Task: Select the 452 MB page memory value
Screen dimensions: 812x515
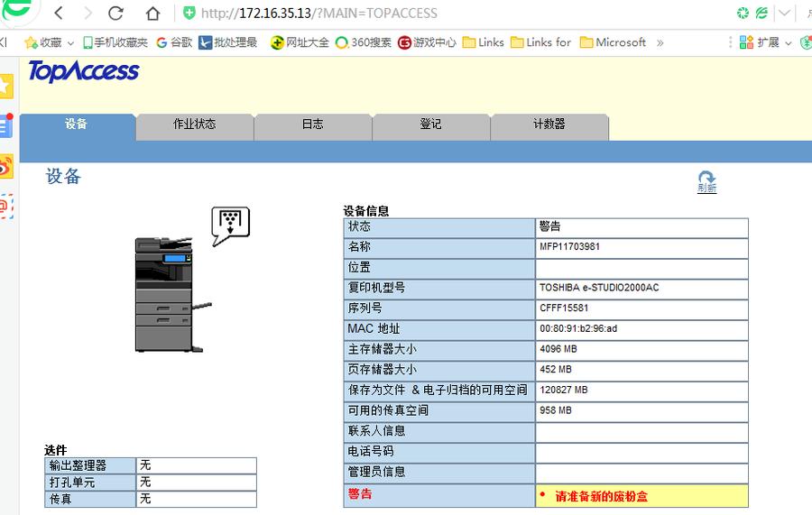Action: (556, 370)
